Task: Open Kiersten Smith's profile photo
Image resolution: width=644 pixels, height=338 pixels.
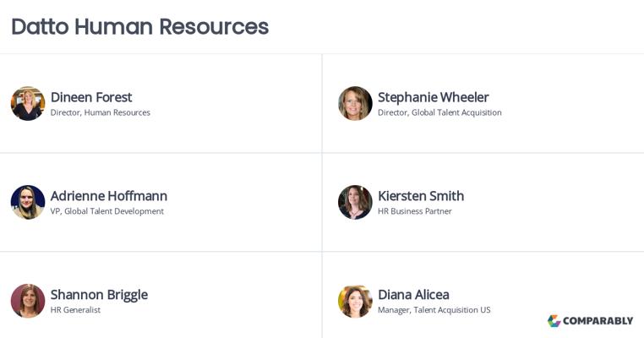Action: pos(355,202)
